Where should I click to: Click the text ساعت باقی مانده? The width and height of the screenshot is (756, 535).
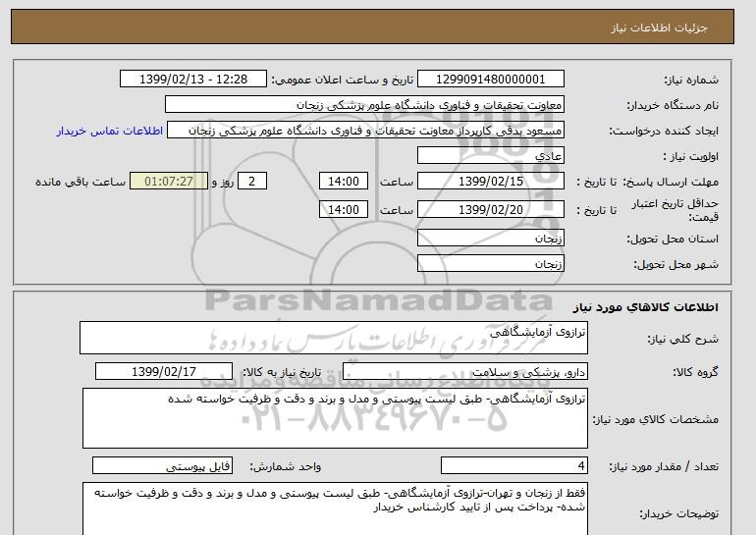point(81,183)
